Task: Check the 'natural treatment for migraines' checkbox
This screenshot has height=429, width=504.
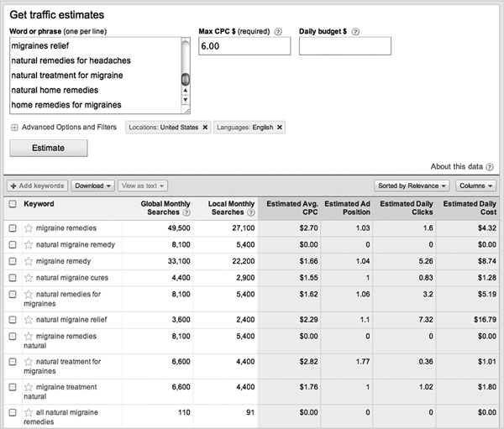Action: click(x=13, y=362)
